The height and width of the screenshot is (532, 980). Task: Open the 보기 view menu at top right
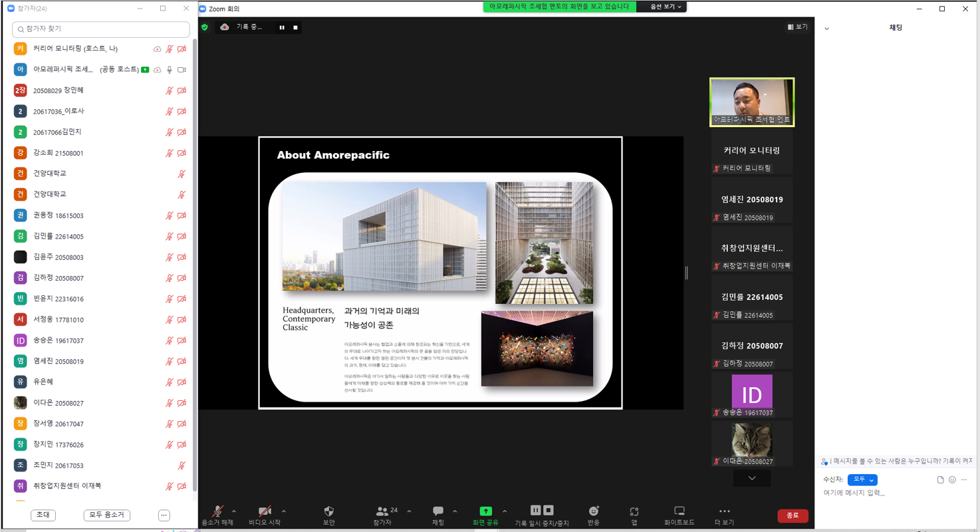798,27
